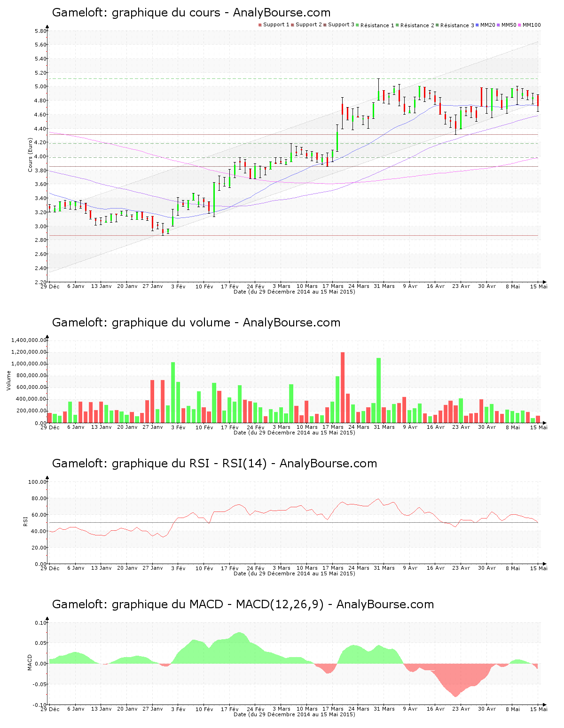
Task: Click the '20.00' value on the RSI axis
Action: tap(39, 548)
